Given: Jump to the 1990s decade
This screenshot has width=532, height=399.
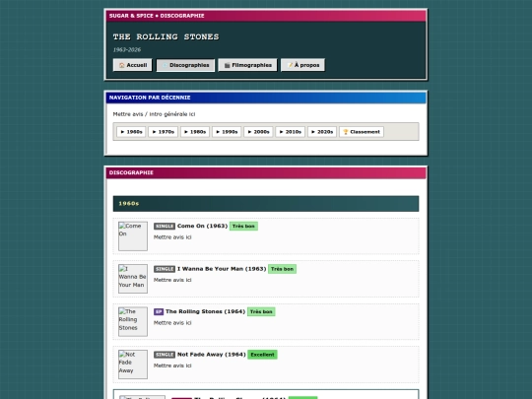Looking at the screenshot, I should click(x=227, y=132).
